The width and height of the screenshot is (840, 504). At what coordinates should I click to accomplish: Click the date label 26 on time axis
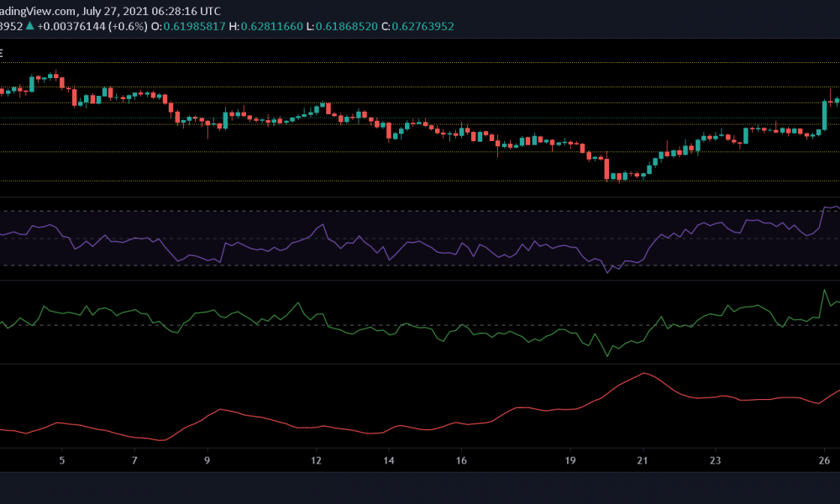click(825, 460)
